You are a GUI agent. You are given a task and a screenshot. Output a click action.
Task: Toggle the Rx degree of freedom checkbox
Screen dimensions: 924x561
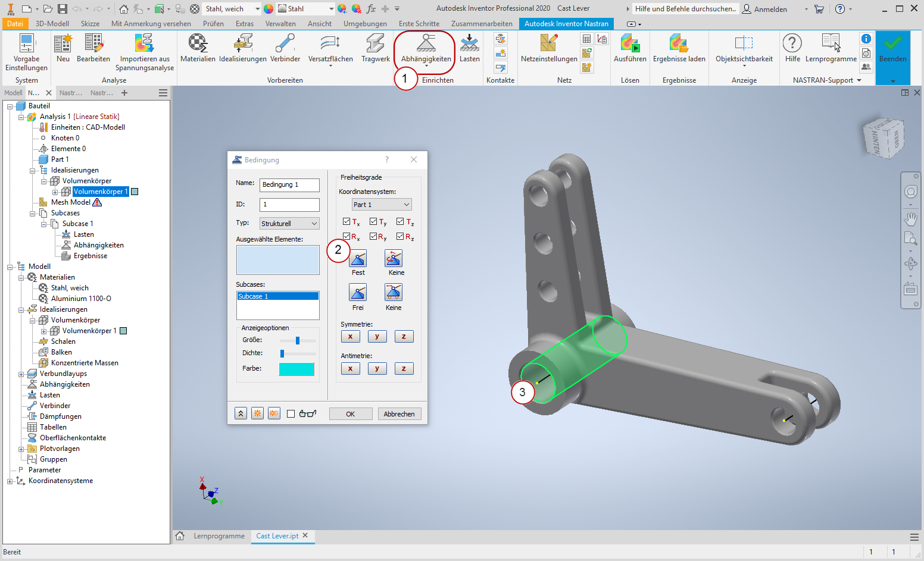tap(346, 237)
